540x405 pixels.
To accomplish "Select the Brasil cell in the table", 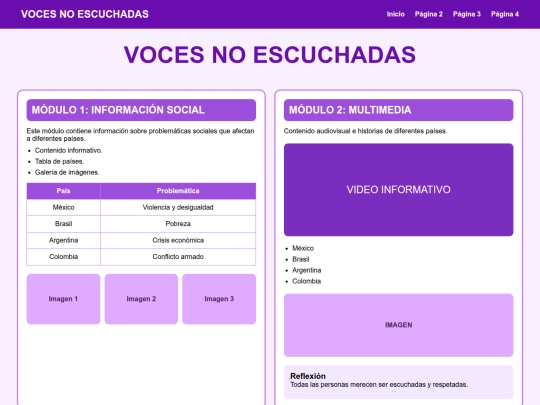I will [x=63, y=224].
